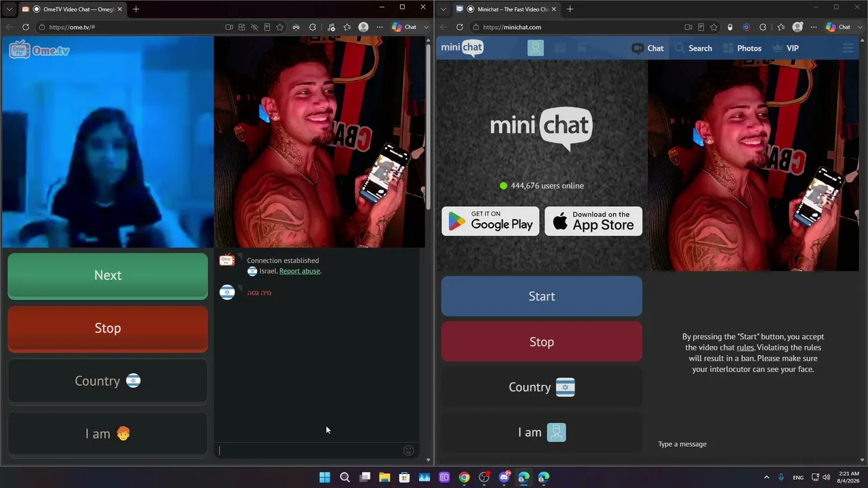Open the Edge profile avatar in the Minichat window
This screenshot has width=868, height=488.
click(797, 27)
